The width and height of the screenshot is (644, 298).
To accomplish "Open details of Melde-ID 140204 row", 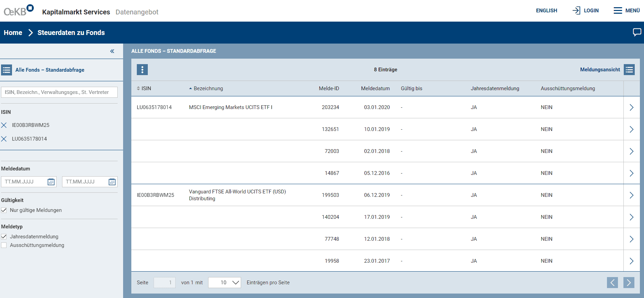I will pos(631,217).
